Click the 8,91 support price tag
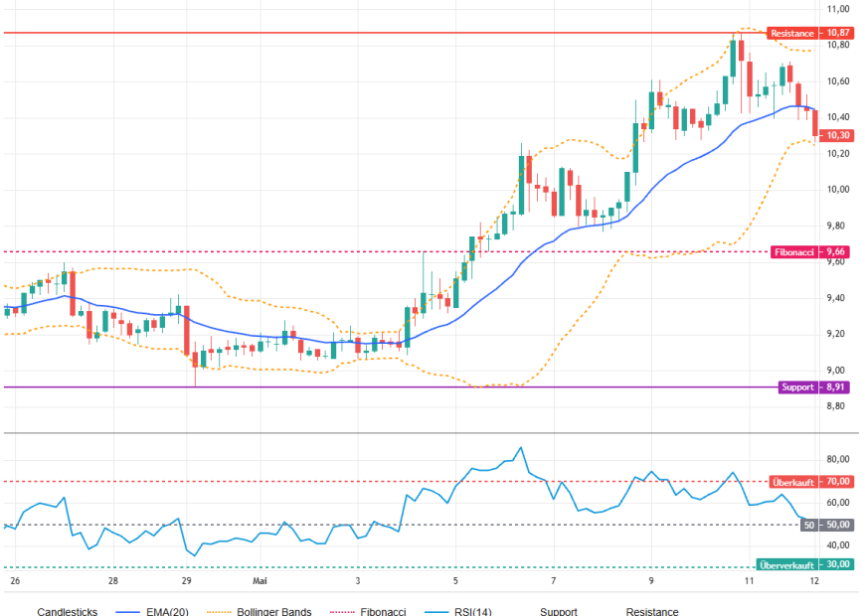865x616 pixels. tap(835, 387)
